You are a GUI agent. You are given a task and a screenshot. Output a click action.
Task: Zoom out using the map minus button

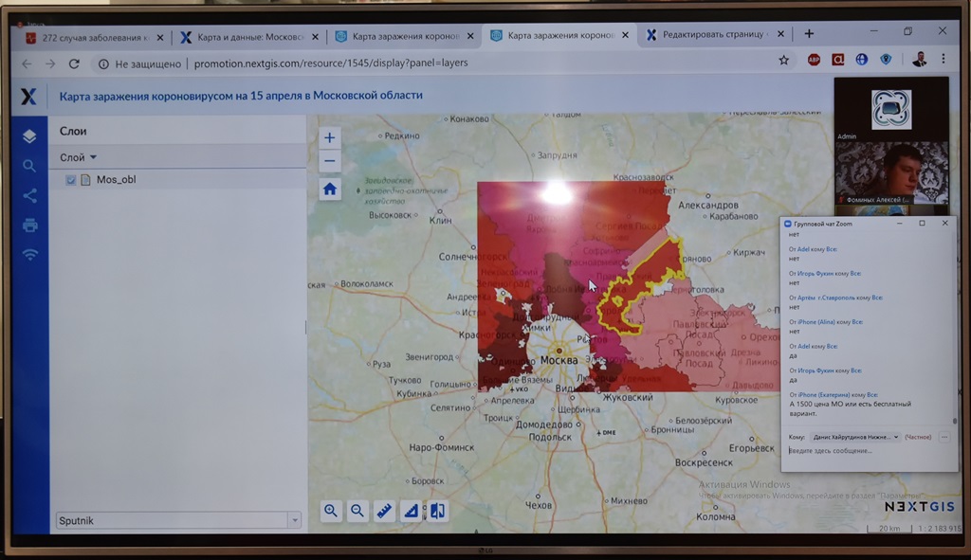329,161
